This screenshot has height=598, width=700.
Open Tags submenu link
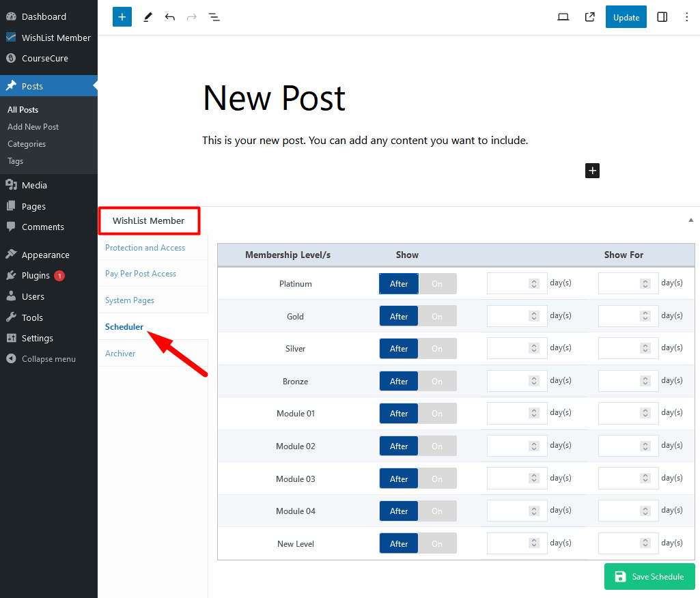click(15, 161)
